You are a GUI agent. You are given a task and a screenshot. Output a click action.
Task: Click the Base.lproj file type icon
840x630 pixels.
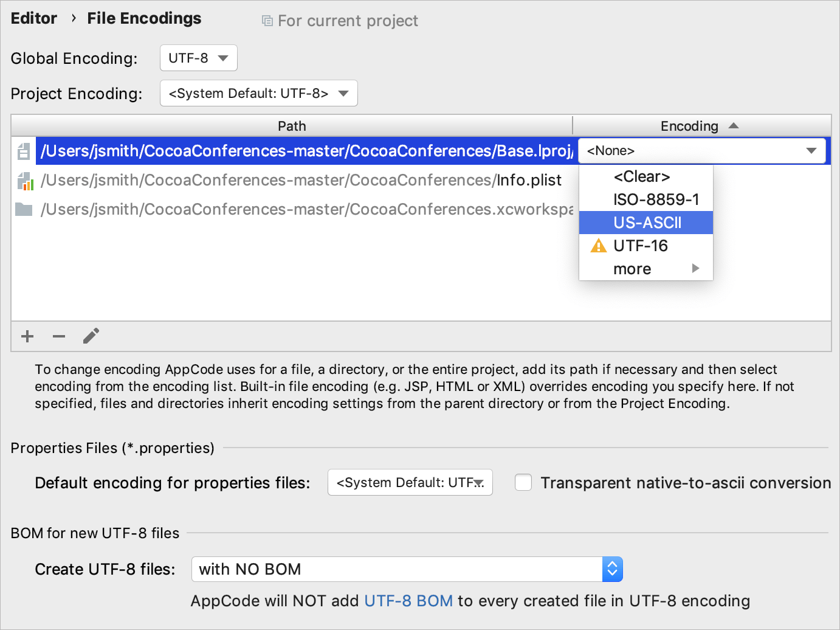point(22,151)
